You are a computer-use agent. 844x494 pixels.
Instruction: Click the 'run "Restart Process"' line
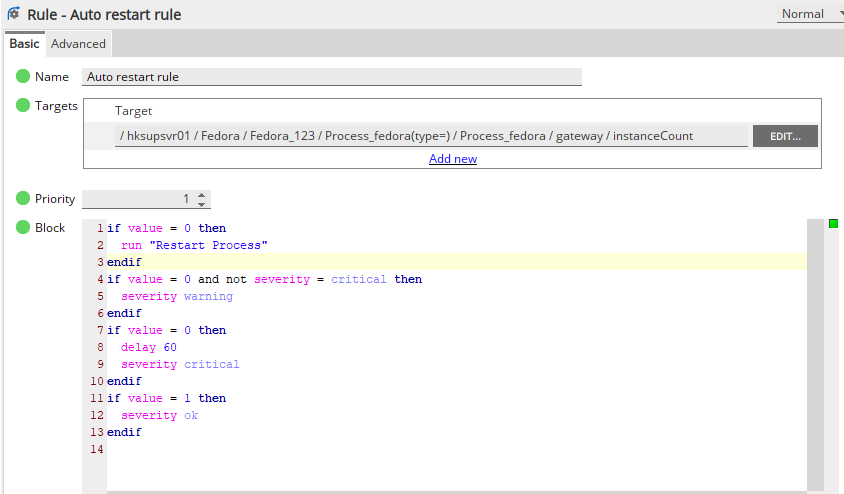click(194, 245)
